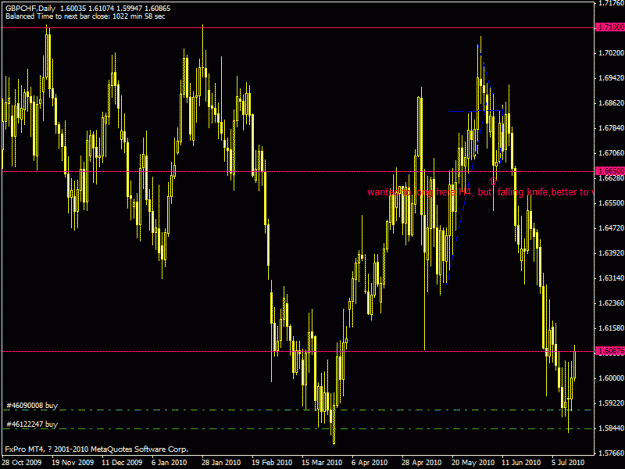The width and height of the screenshot is (625, 469).
Task: Select the #46122247 buy order label
Action: [x=32, y=424]
